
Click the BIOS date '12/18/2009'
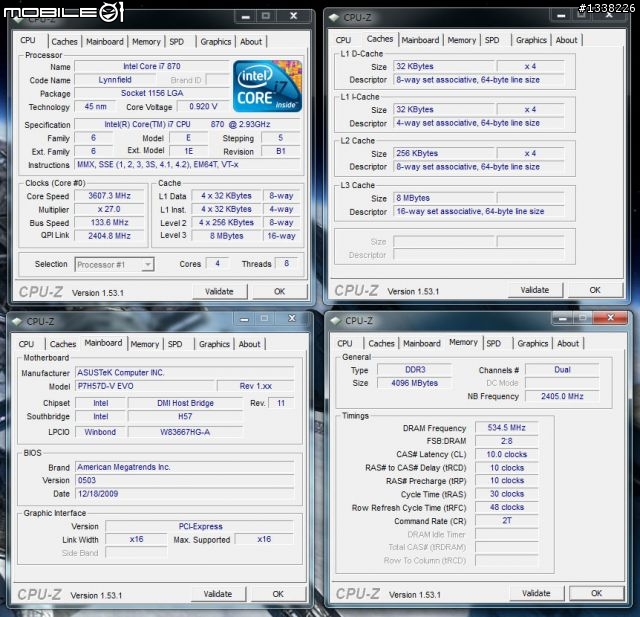click(184, 494)
